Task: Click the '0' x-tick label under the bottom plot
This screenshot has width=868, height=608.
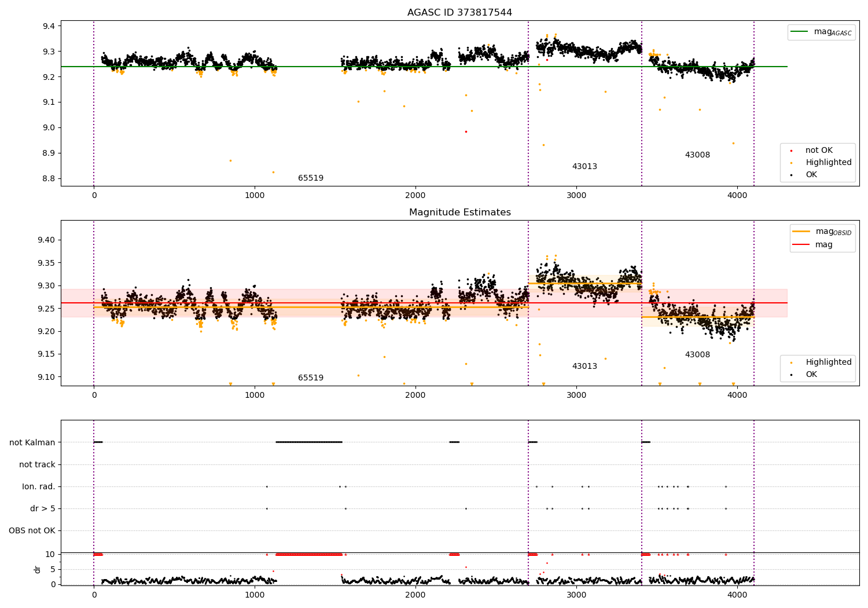Action: pyautogui.click(x=94, y=595)
